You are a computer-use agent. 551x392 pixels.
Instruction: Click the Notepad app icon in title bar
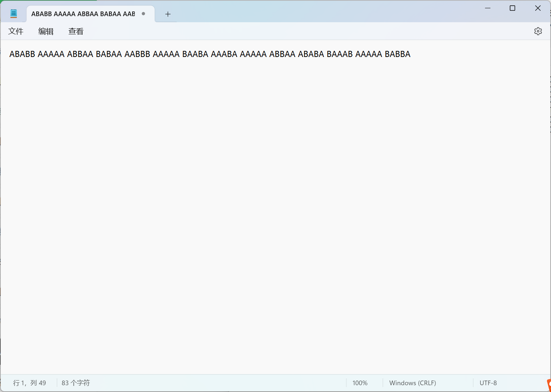click(x=14, y=14)
